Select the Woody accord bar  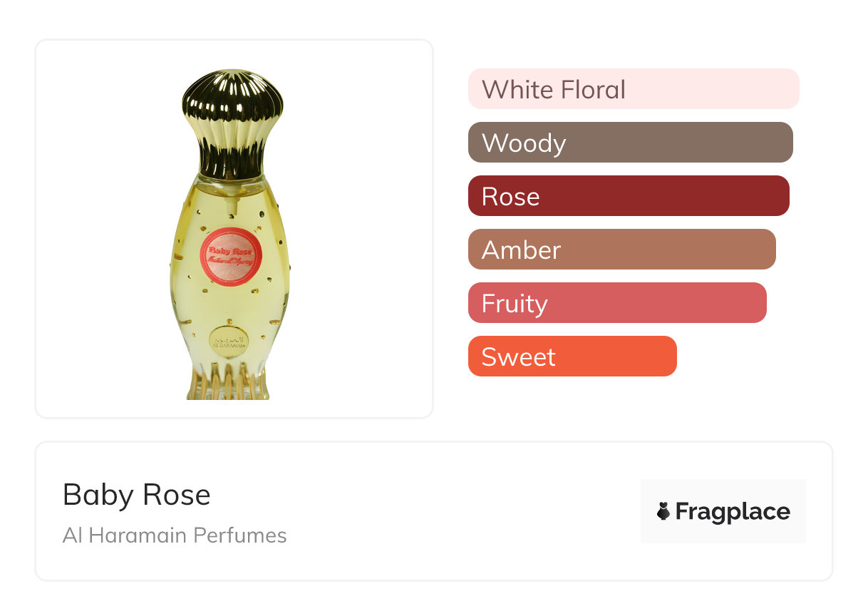(630, 143)
